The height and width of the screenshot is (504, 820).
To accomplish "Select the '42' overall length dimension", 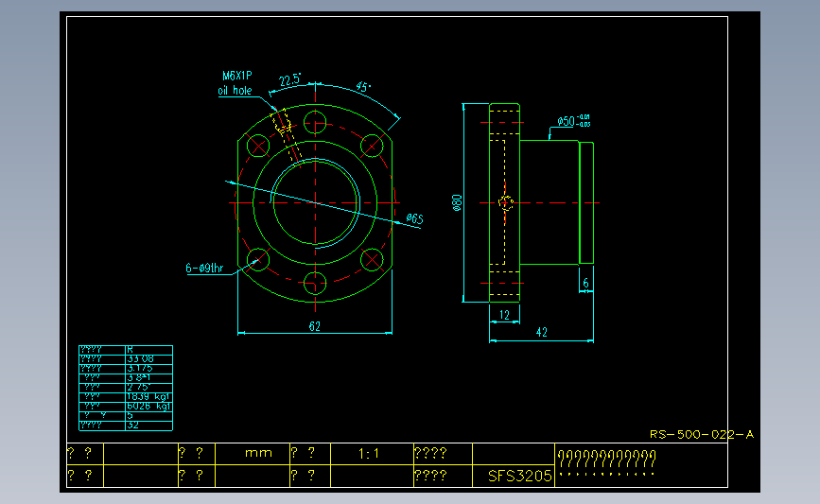I will pos(541,332).
